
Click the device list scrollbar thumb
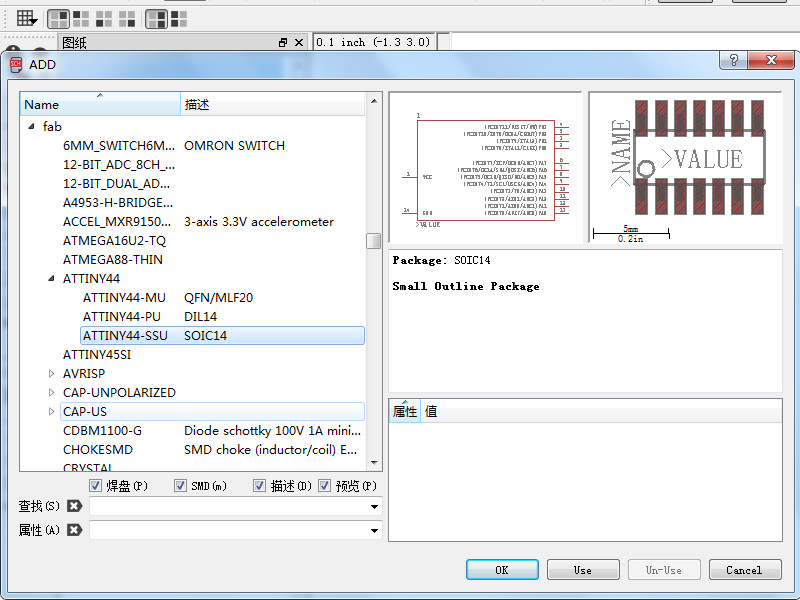coord(374,241)
